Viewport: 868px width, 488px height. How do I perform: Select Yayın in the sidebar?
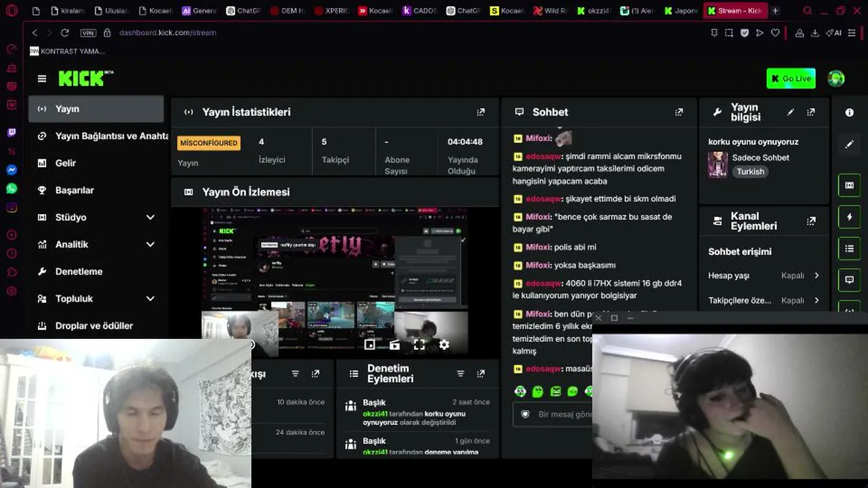[x=96, y=109]
